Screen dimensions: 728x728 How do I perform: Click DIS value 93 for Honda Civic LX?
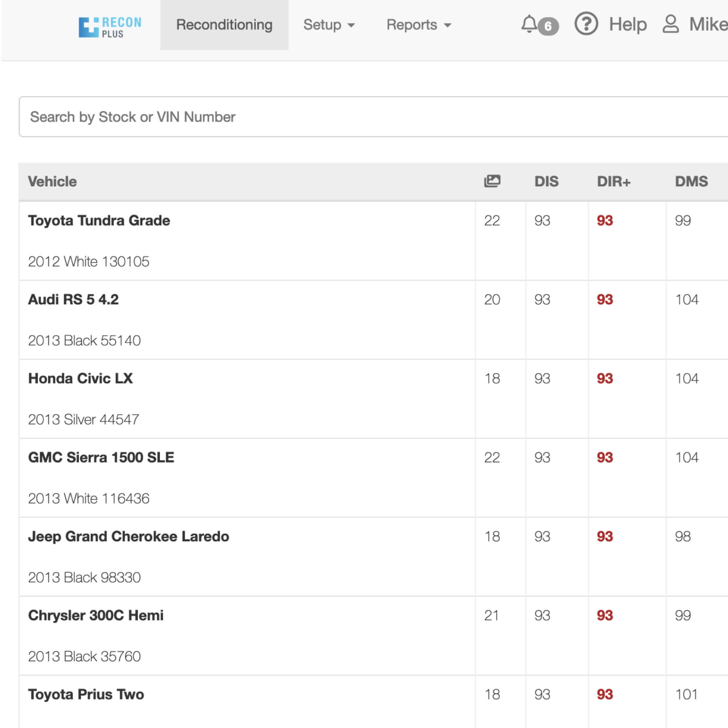[x=542, y=378]
